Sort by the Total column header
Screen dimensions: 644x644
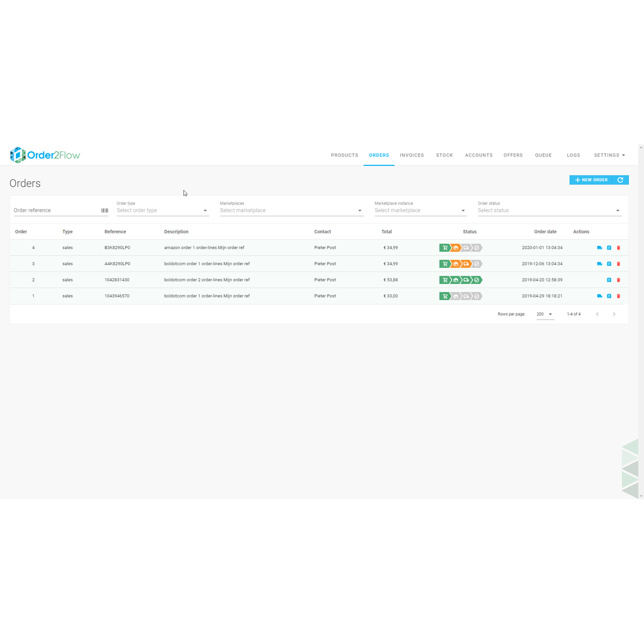coord(386,232)
